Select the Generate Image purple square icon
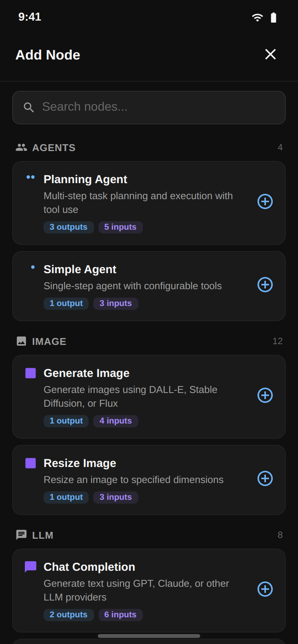Image resolution: width=298 pixels, height=644 pixels. (x=30, y=372)
